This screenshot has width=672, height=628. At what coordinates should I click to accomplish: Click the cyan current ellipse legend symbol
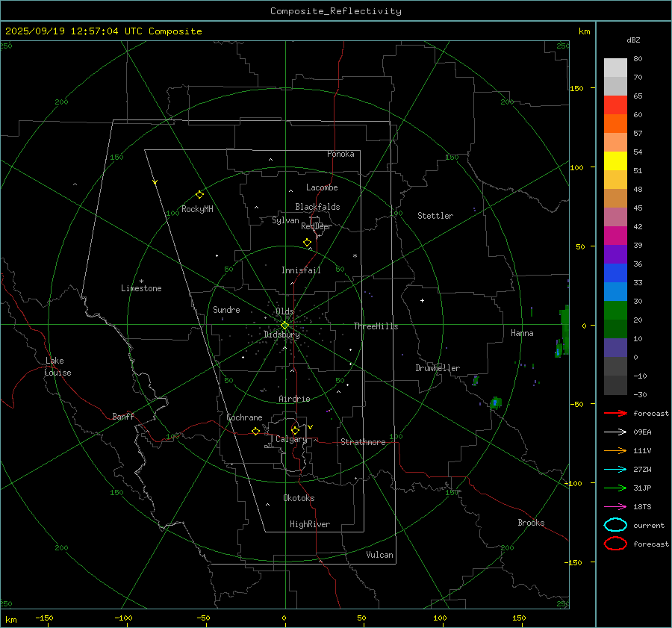click(x=615, y=525)
